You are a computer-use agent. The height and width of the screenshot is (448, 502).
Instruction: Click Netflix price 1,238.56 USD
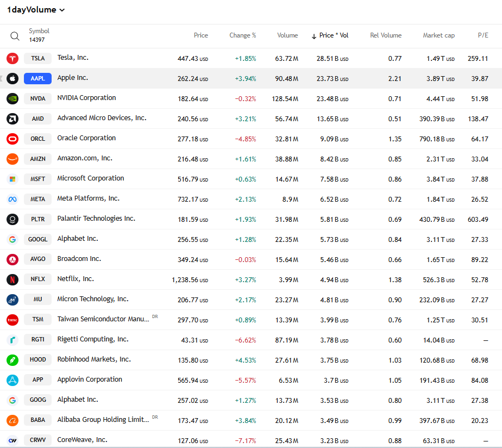tap(190, 280)
